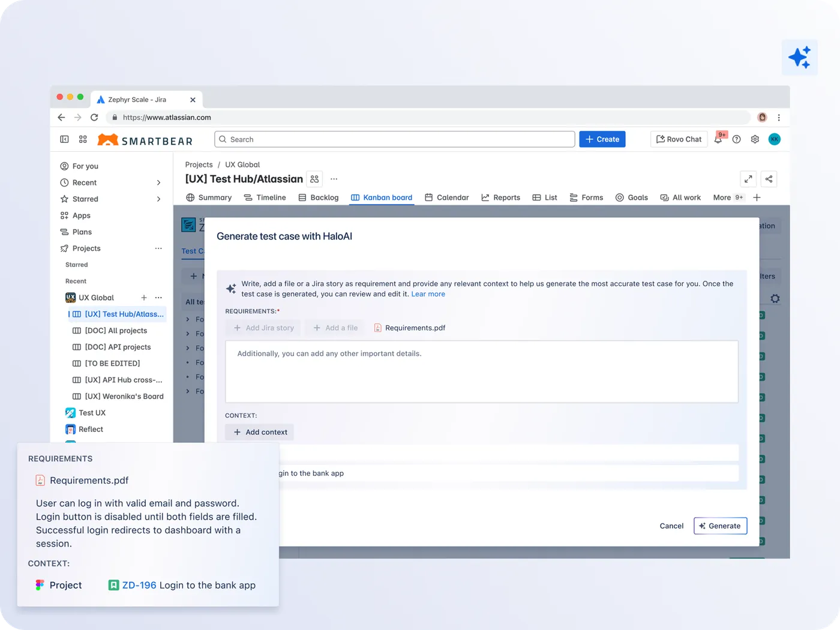840x630 pixels.
Task: Click ZD-196 issue link in callout
Action: (139, 585)
